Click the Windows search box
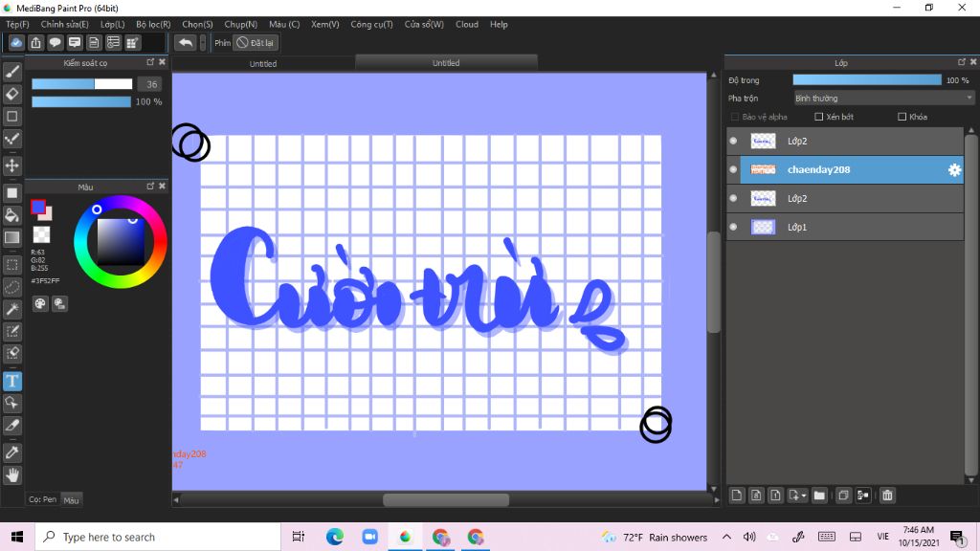980x551 pixels. click(158, 538)
